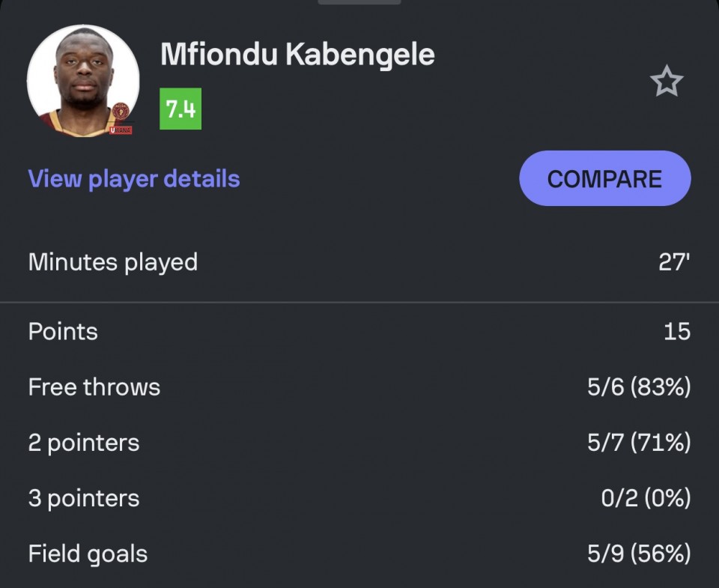Tap the 0/2 (0%) value

click(x=646, y=498)
